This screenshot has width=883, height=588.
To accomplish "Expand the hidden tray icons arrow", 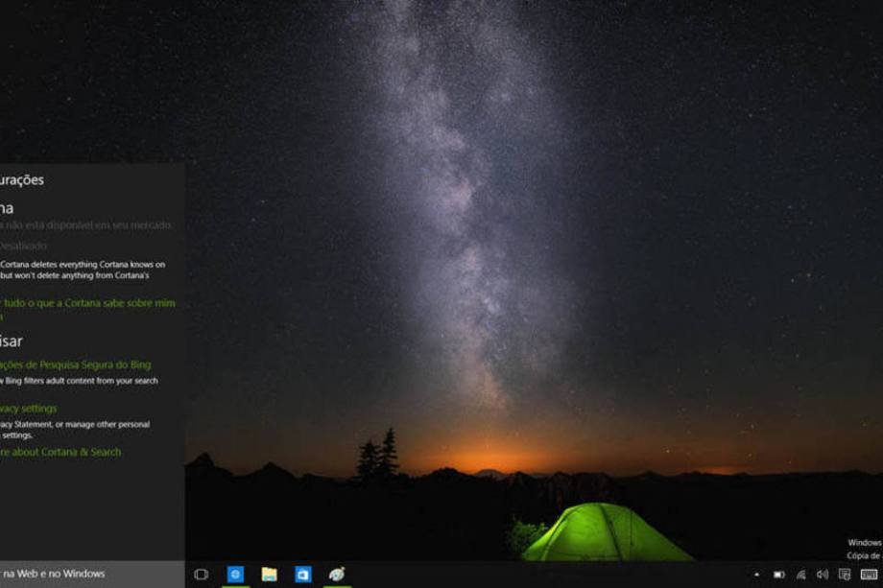I will point(756,575).
